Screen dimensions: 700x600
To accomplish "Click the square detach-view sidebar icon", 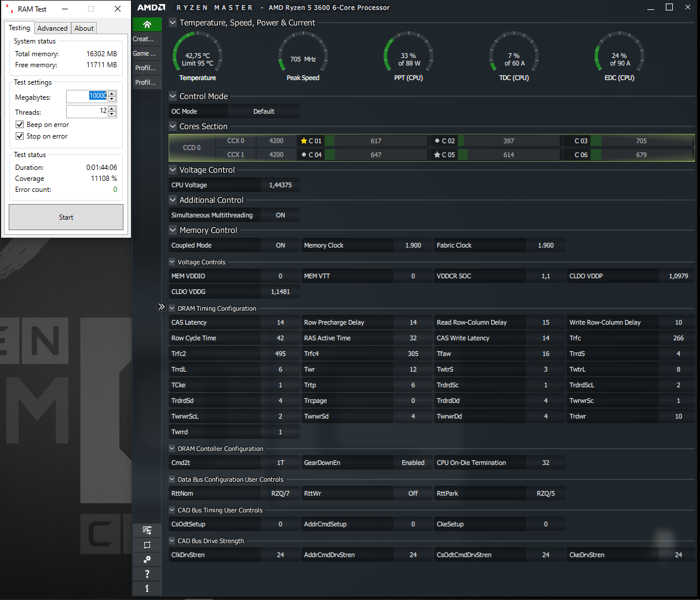I will [x=147, y=545].
